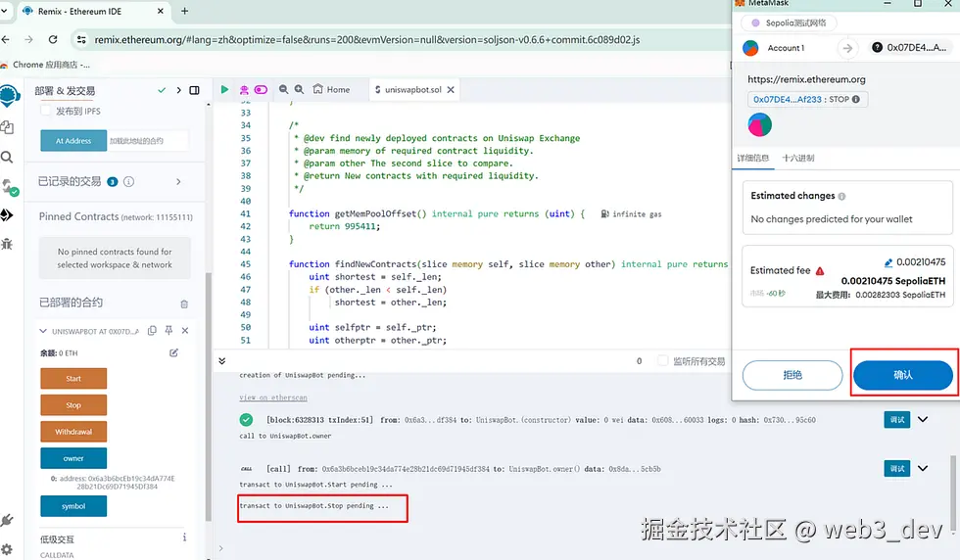The height and width of the screenshot is (560, 960).
Task: Open the hex tab in MetaMask
Action: pos(797,158)
